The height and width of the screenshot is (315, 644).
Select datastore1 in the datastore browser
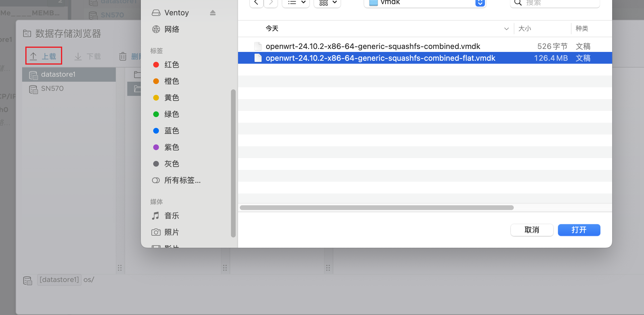(69, 74)
